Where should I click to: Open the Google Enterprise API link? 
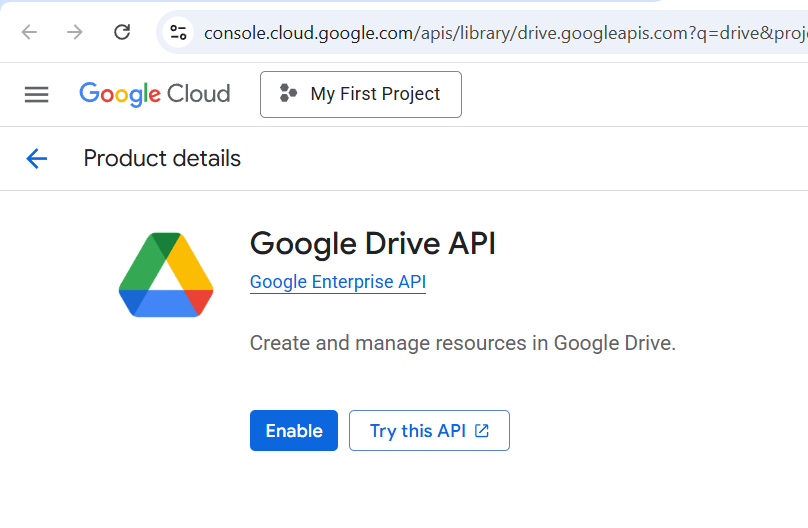(338, 282)
